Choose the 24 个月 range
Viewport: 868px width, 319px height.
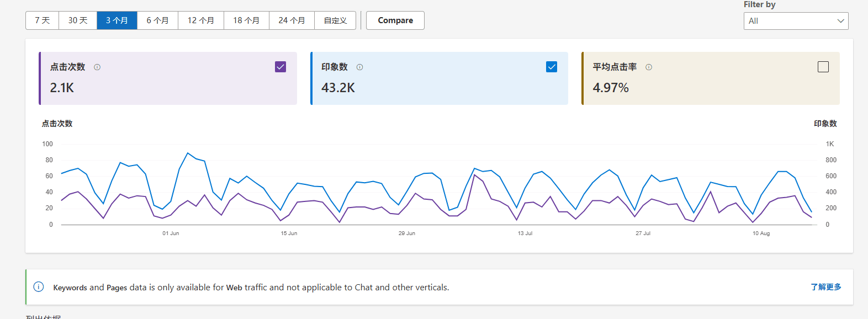pos(292,20)
